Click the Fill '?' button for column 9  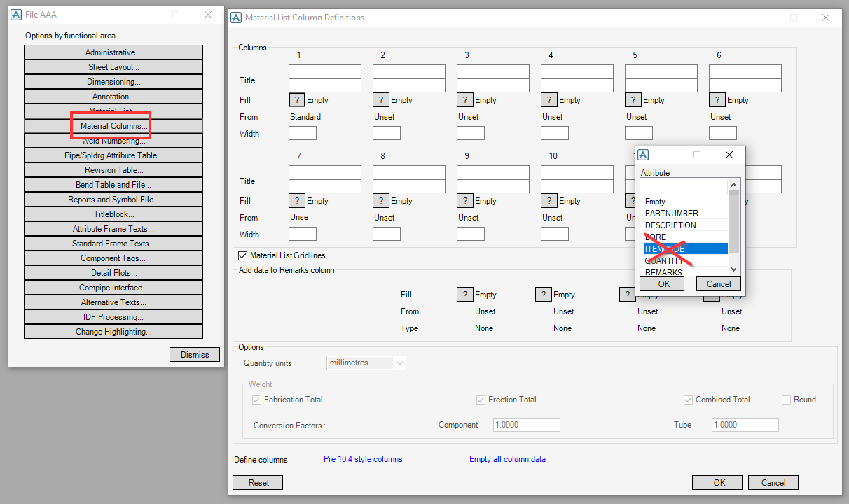pos(465,201)
